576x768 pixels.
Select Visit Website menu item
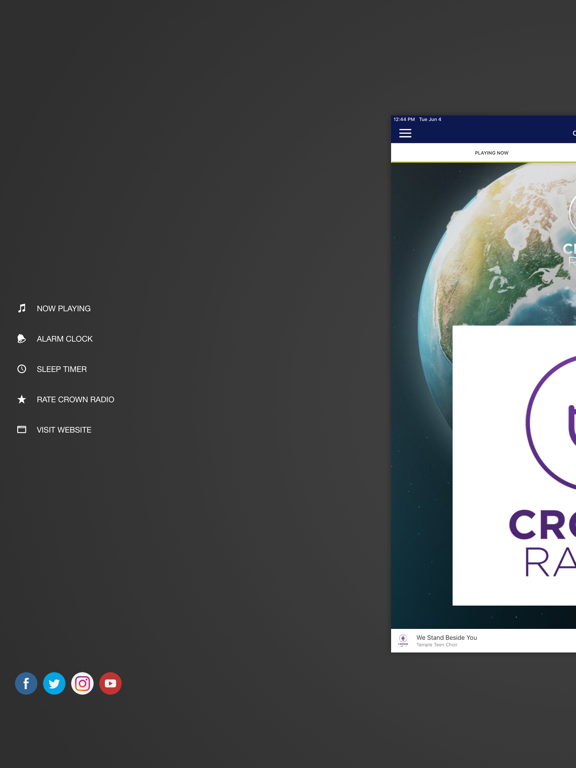[64, 430]
